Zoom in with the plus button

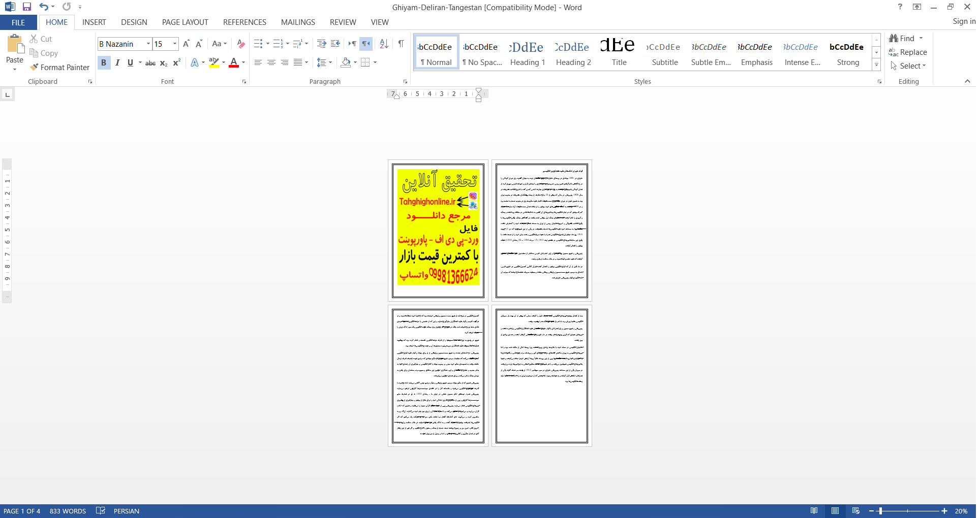point(944,511)
